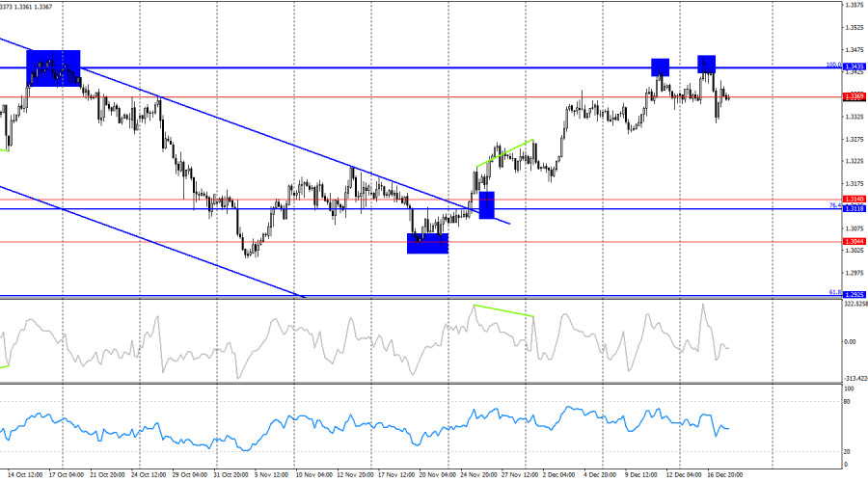The width and height of the screenshot is (868, 482).
Task: Click the left blue square of the double top
Action: pos(660,67)
